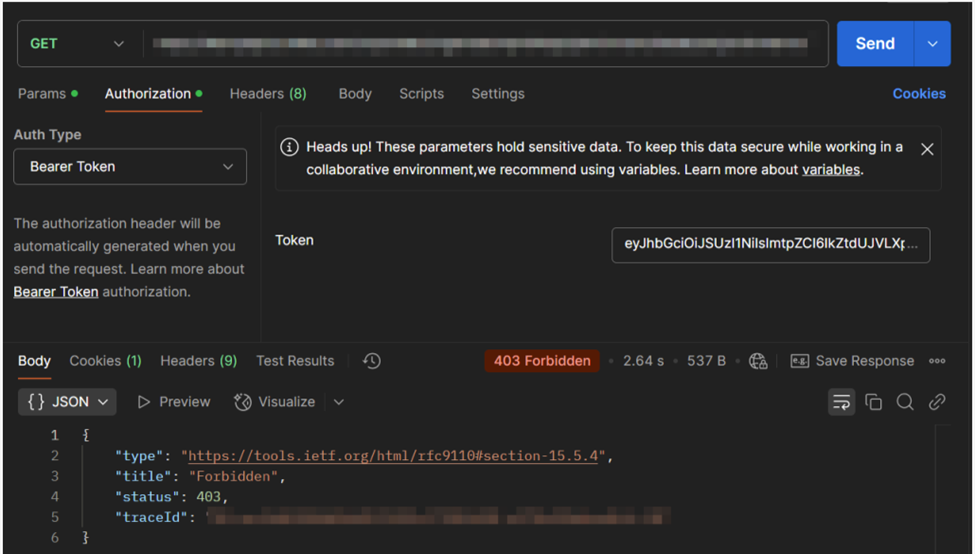Switch to the Params tab
This screenshot has width=975, height=554.
(x=42, y=94)
